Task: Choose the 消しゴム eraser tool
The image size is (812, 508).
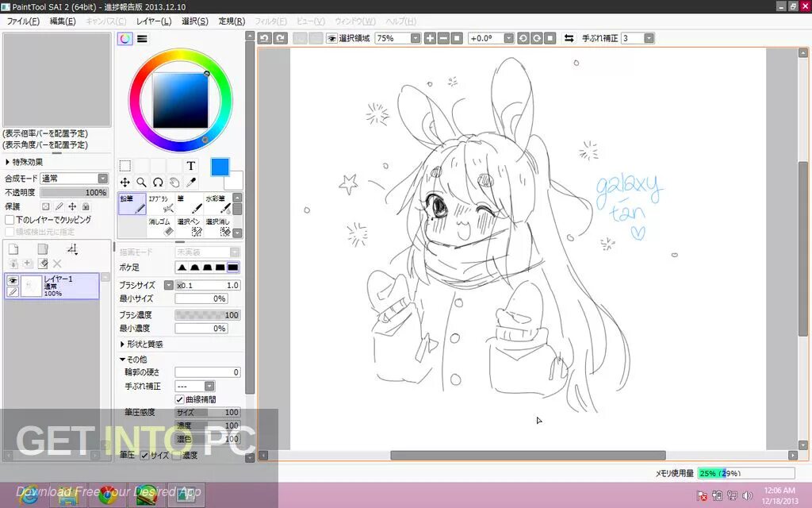Action: [x=161, y=227]
